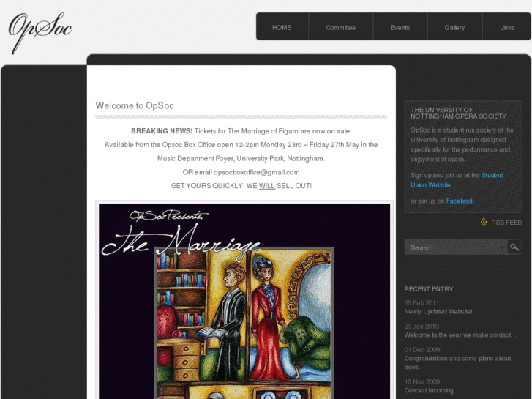Follow the Student Union Website link
Image resolution: width=532 pixels, height=399 pixels.
point(457,180)
